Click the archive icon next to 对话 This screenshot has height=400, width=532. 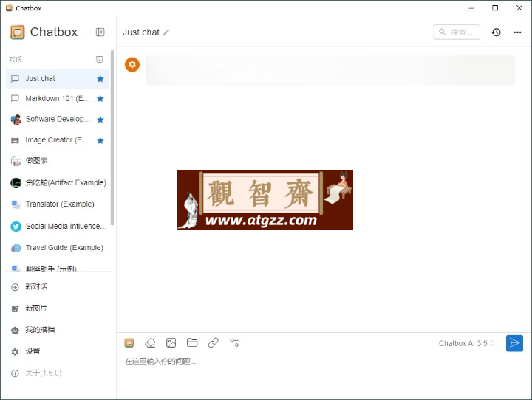(x=100, y=59)
